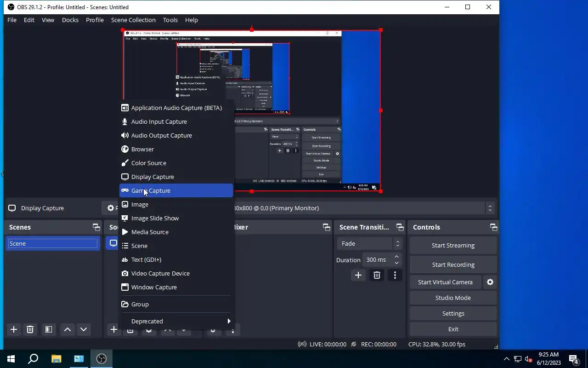Open virtual camera settings gear

coord(490,282)
